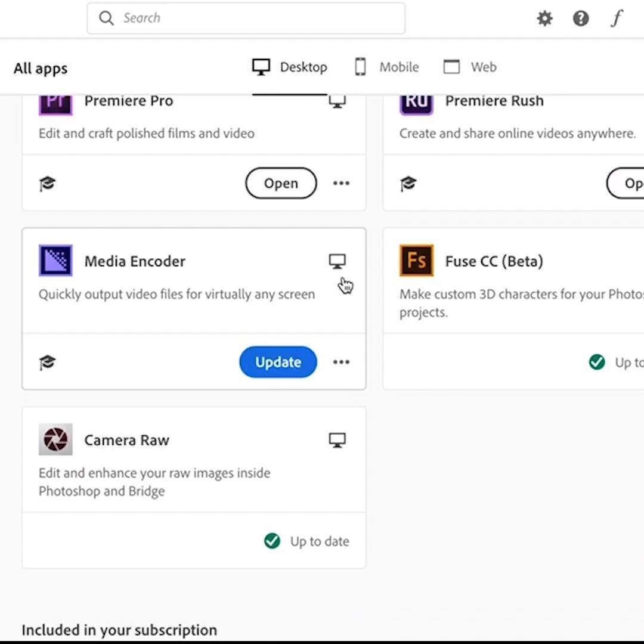Click the help question mark icon
Screen dimensions: 644x644
(x=580, y=18)
